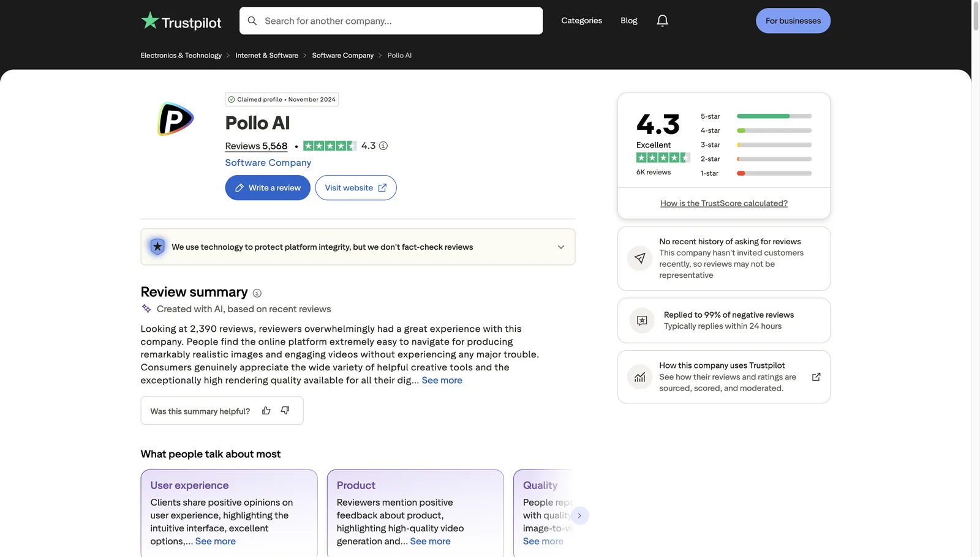
Task: Give the summary a thumbs up
Action: click(x=266, y=411)
